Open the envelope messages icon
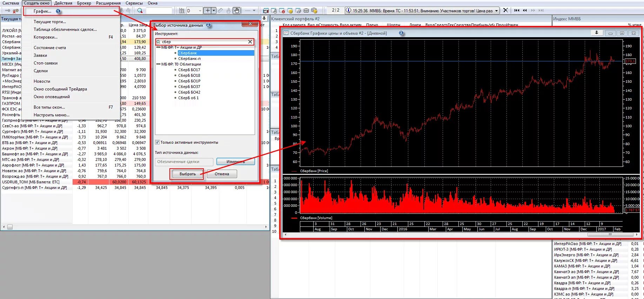Viewport: 644px width, 299px height. click(306, 11)
